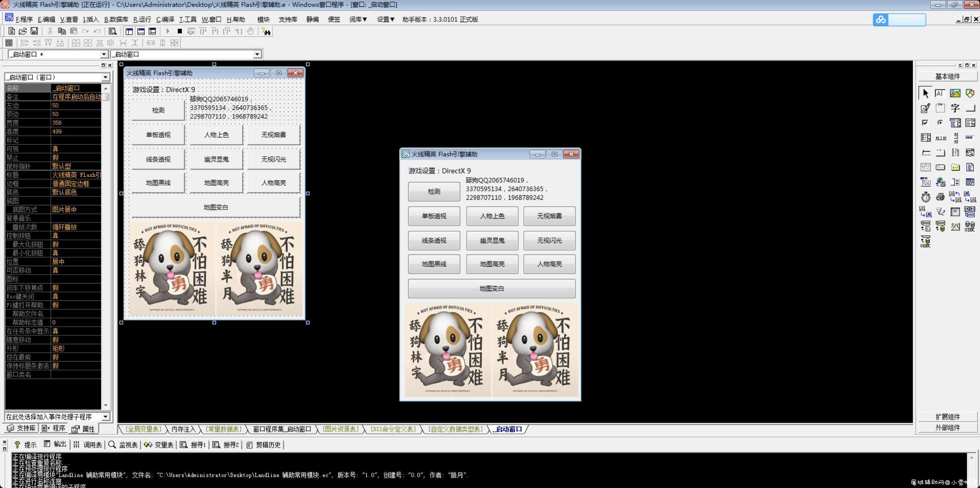
Task: Select the radio button component in toolbox
Action: (x=940, y=123)
